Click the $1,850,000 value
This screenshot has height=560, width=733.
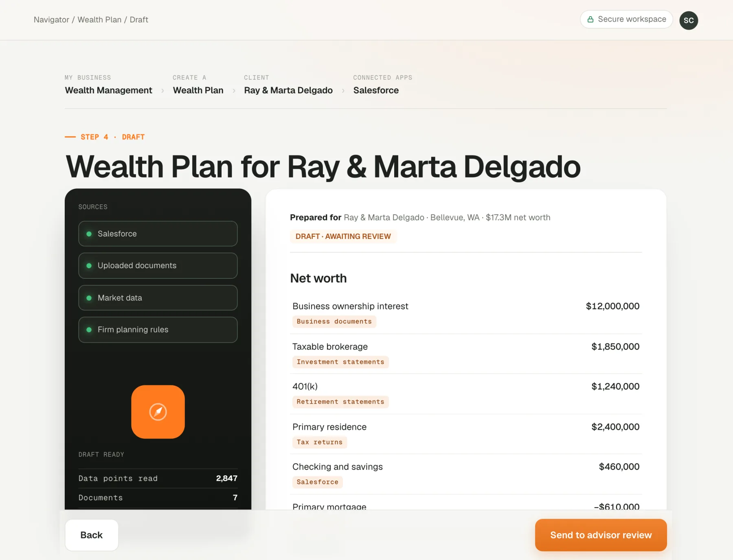click(615, 347)
